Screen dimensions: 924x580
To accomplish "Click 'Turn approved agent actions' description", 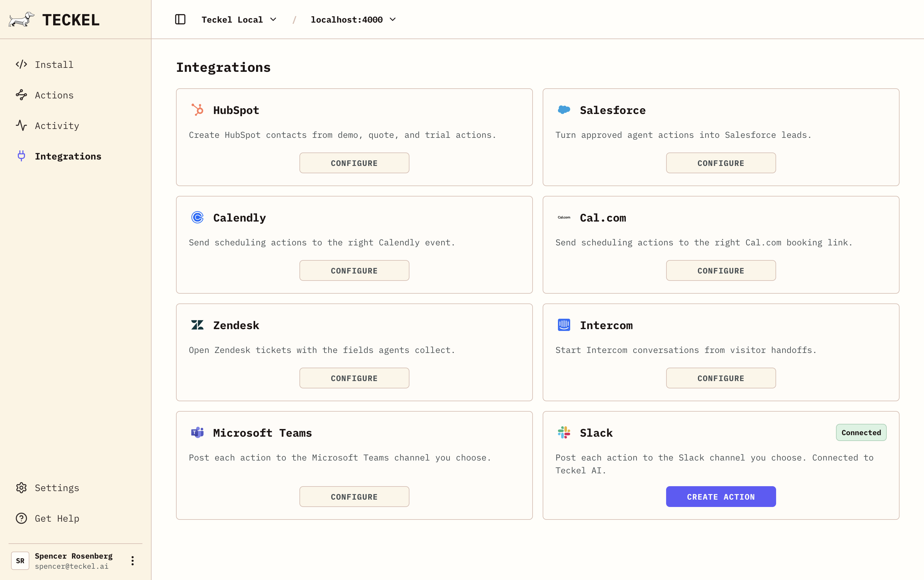I will (683, 135).
